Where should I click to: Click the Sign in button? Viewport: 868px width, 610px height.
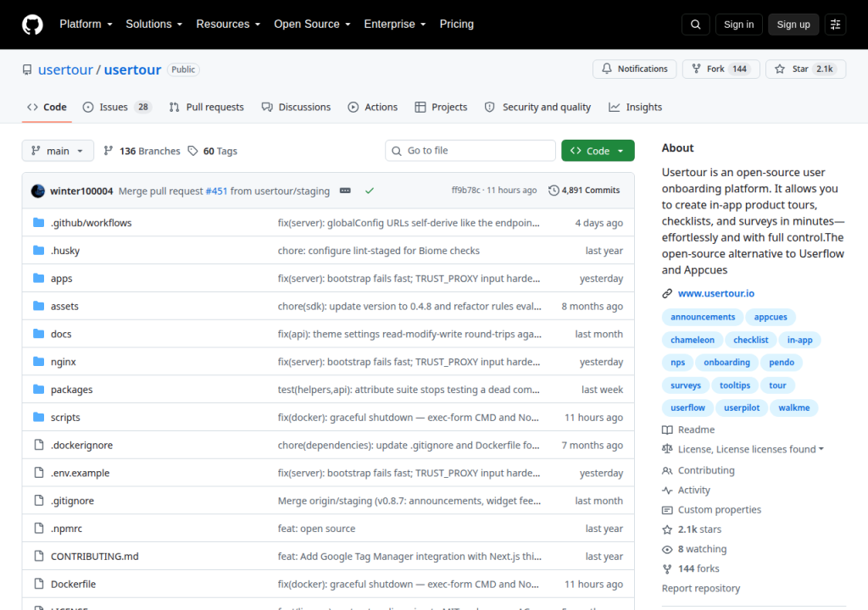pyautogui.click(x=738, y=25)
